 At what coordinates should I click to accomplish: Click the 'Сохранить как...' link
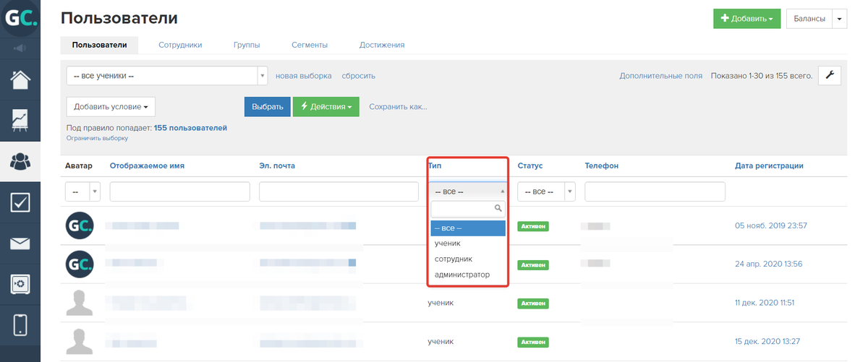point(398,107)
